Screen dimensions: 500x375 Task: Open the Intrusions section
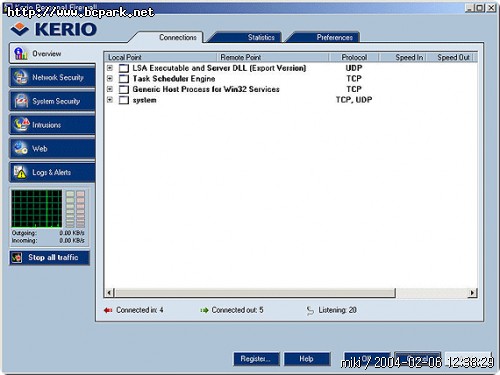[x=53, y=125]
